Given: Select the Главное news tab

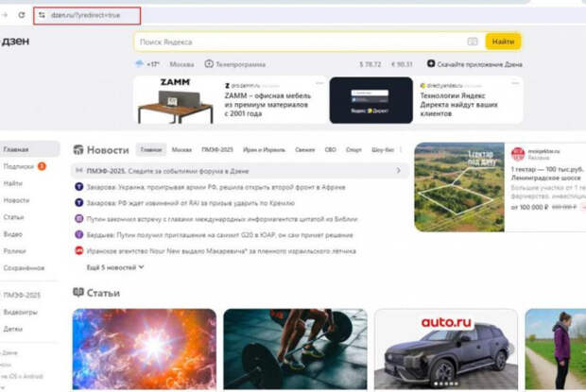Looking at the screenshot, I should click(151, 149).
